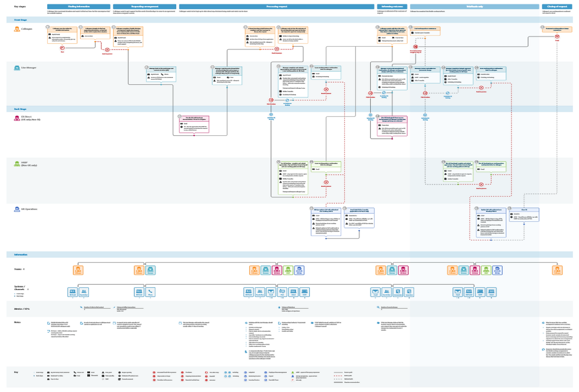Click Face to face channel icon under Finding information

point(83,292)
